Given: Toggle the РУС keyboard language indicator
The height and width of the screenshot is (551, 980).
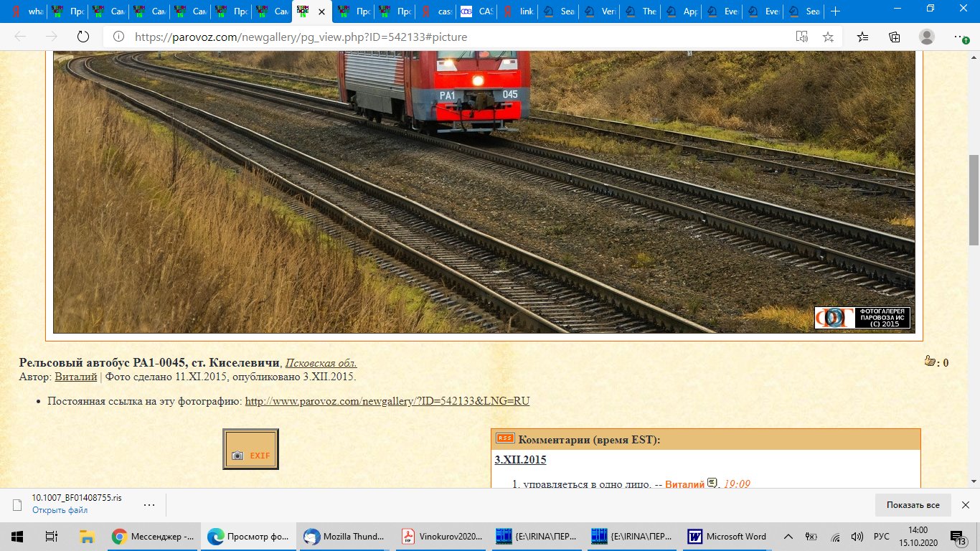Looking at the screenshot, I should tap(881, 537).
